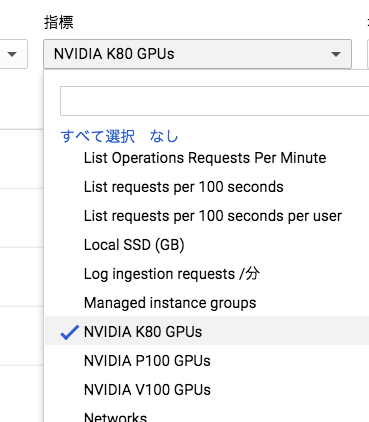This screenshot has height=422, width=369.
Task: Click the 指標 label above the dropdown
Action: 59,23
